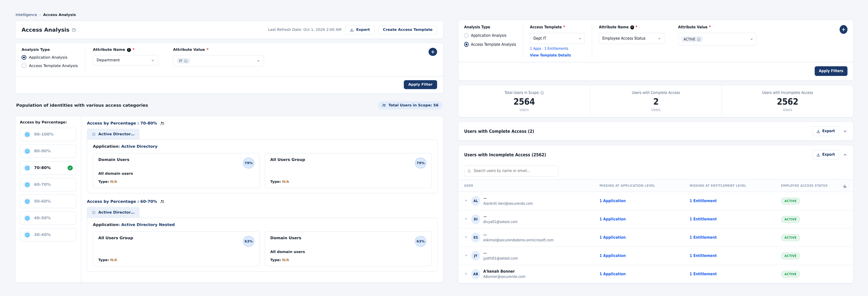Open 1 Application link for A'kenah Bonner
Viewport: 868px width, 296px height.
(x=612, y=274)
